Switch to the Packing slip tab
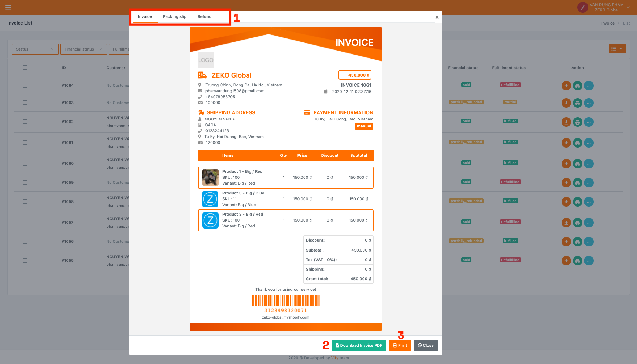This screenshot has height=364, width=637. [x=174, y=17]
